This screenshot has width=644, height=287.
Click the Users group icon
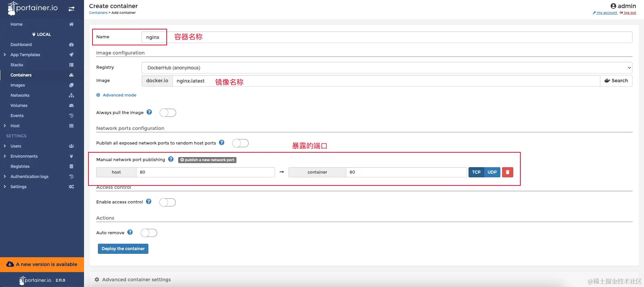coord(71,146)
